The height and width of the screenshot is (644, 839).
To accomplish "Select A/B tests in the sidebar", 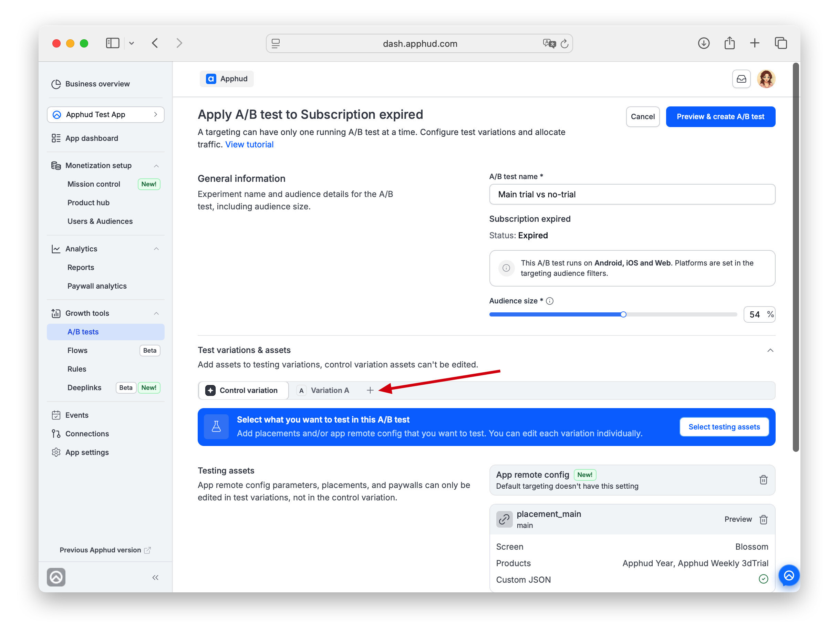I will click(x=105, y=332).
